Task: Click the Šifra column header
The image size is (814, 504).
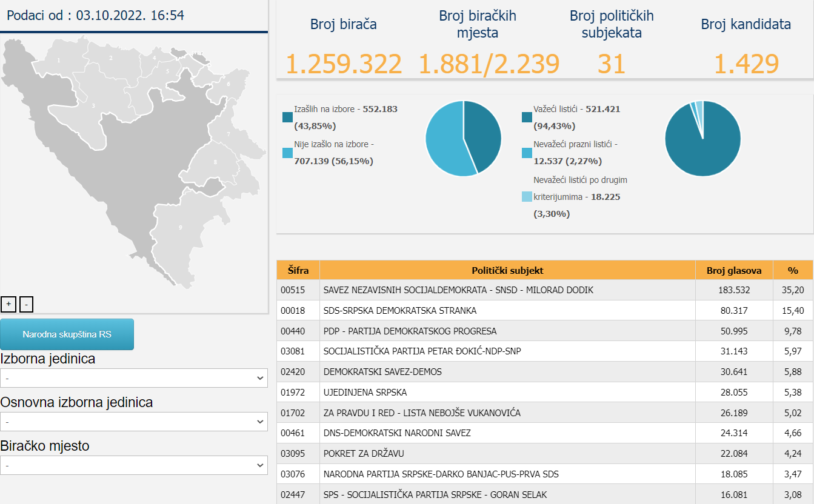Action: pos(298,270)
